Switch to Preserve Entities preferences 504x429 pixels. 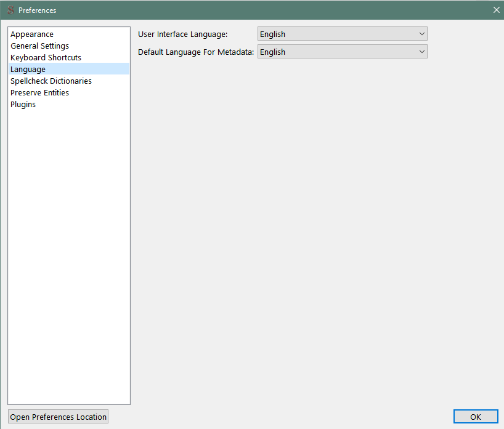pos(39,93)
